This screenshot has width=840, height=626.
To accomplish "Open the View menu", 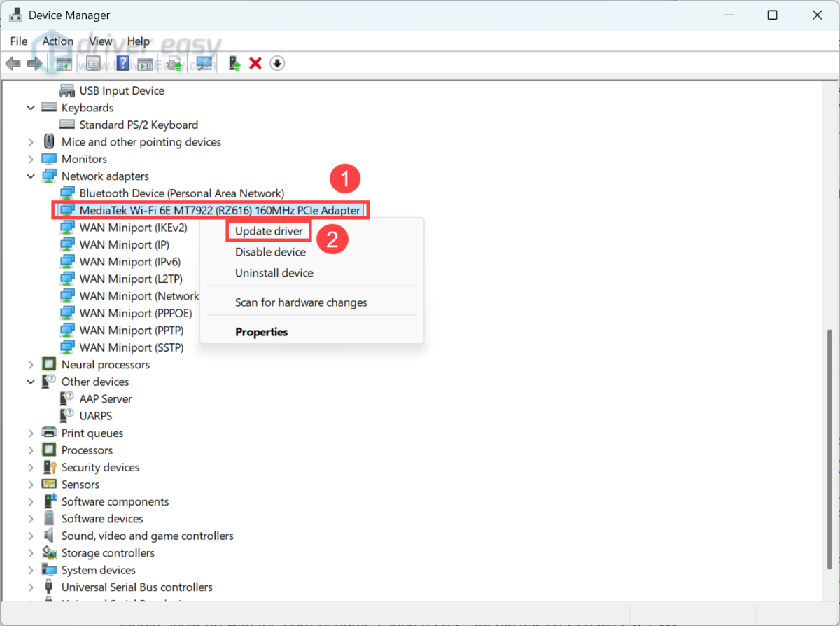I will 101,41.
